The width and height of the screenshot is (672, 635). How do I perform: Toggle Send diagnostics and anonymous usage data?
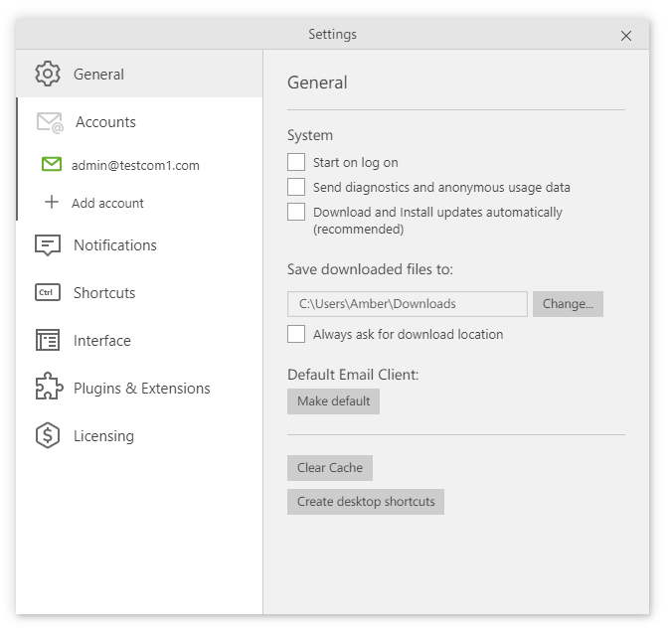tap(296, 187)
